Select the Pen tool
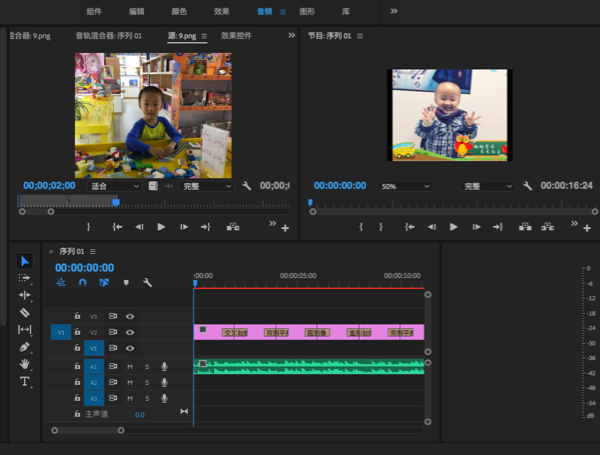The width and height of the screenshot is (600, 455). pos(25,347)
